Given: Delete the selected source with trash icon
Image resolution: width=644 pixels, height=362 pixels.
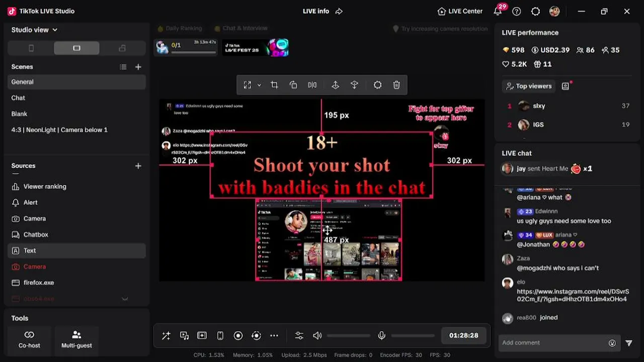Looking at the screenshot, I should pos(396,85).
